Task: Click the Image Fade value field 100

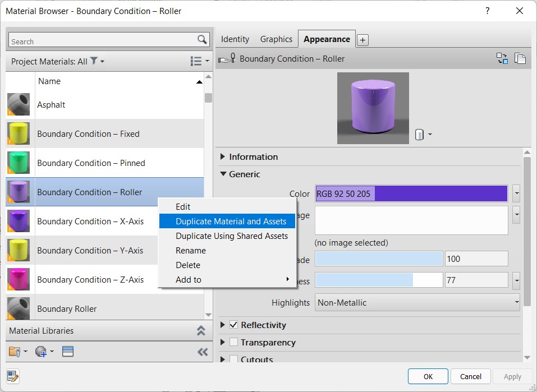Action: [x=476, y=259]
